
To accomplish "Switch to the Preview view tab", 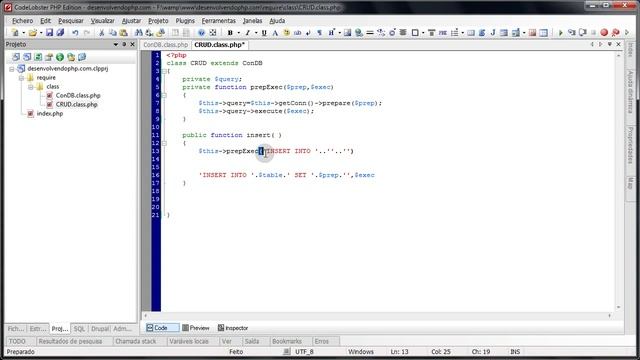I will click(x=196, y=328).
